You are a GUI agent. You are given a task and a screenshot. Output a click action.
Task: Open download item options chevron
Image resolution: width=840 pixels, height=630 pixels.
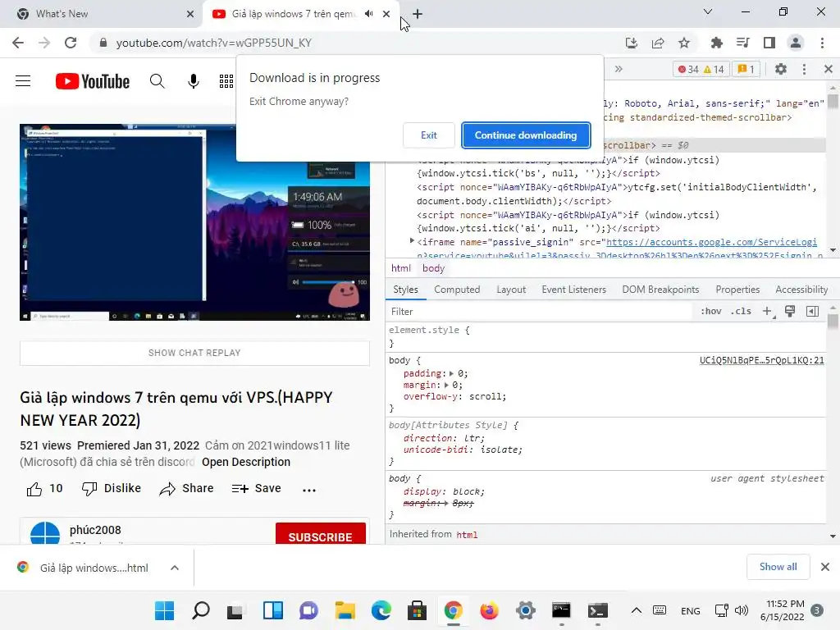click(x=175, y=568)
